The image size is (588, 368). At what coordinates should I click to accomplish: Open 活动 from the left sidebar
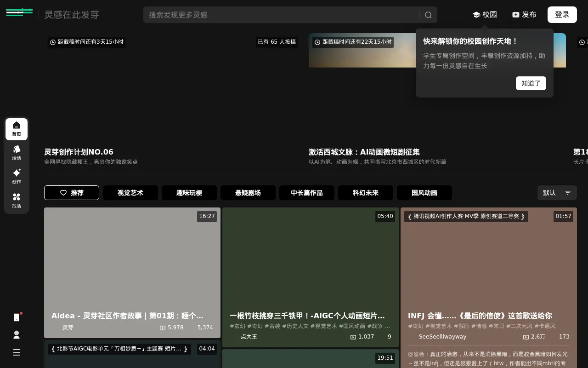click(x=17, y=153)
